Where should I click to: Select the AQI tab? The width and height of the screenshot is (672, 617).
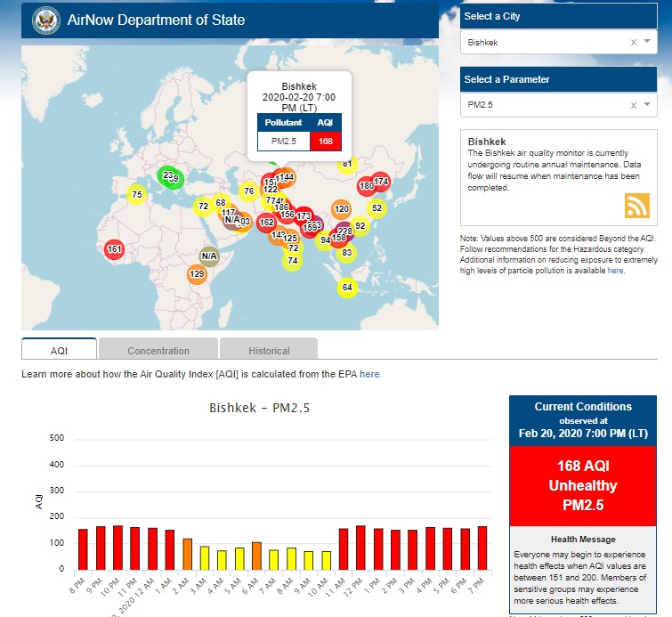59,350
